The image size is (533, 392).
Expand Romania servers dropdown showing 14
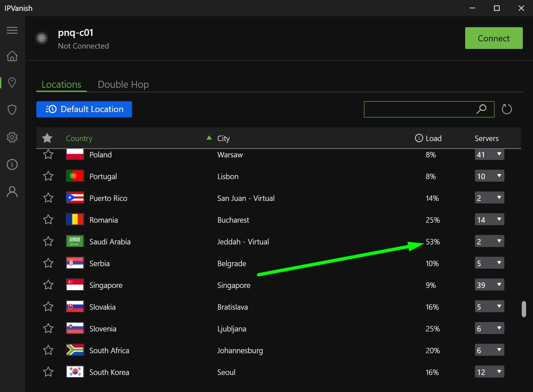click(489, 220)
